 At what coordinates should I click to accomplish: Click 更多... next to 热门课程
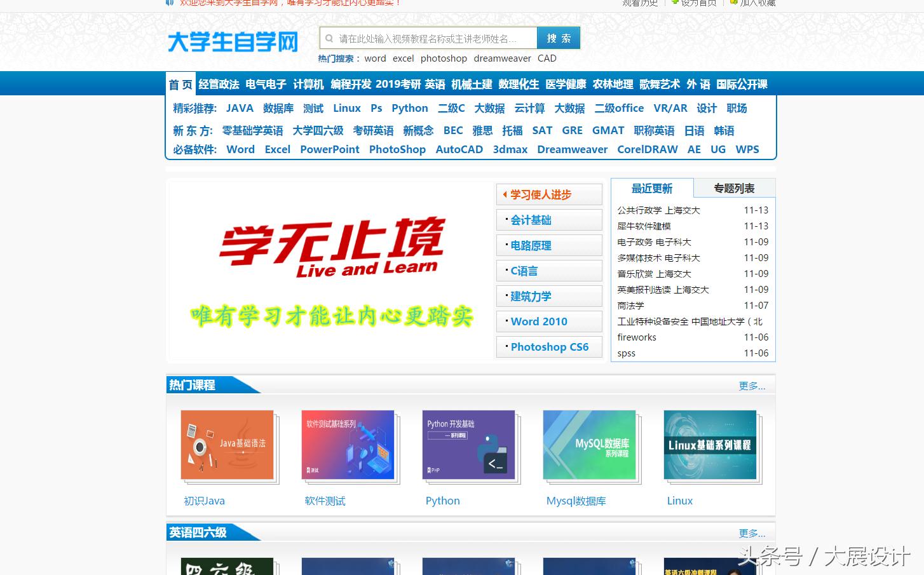tap(752, 386)
